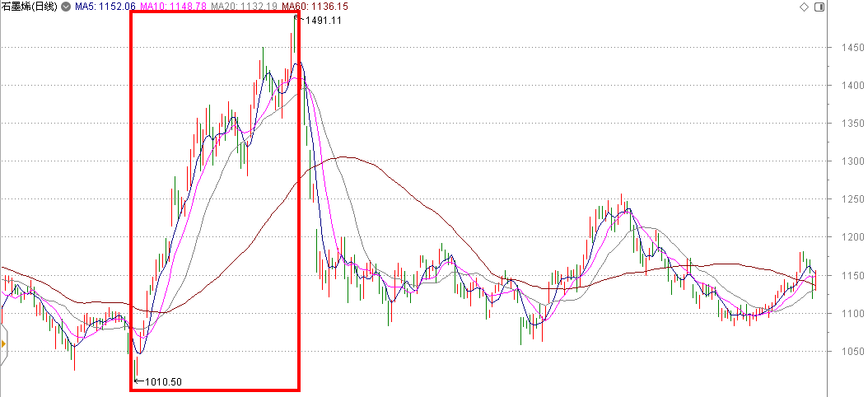Select the MA20: 1132.19 indicator label

point(245,7)
